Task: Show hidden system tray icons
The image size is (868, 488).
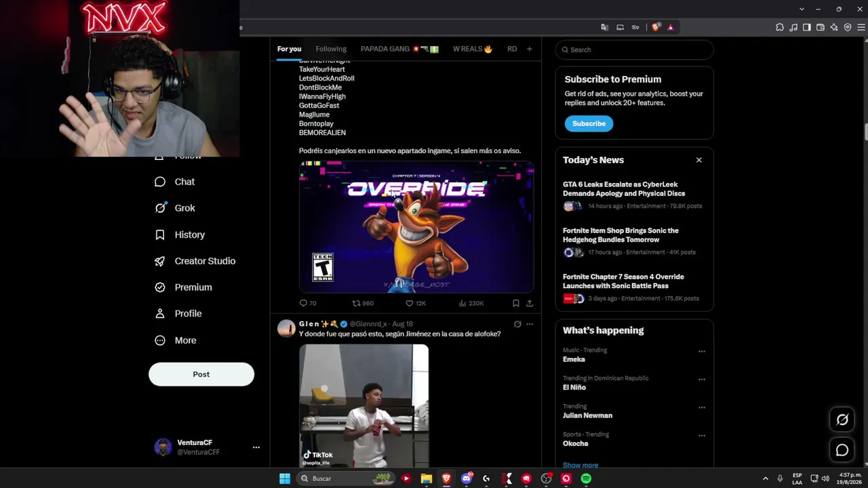Action: [766, 479]
